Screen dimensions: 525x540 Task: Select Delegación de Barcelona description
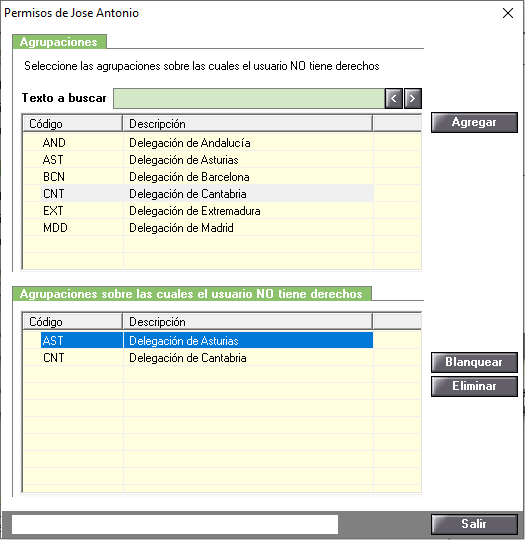coord(189,177)
